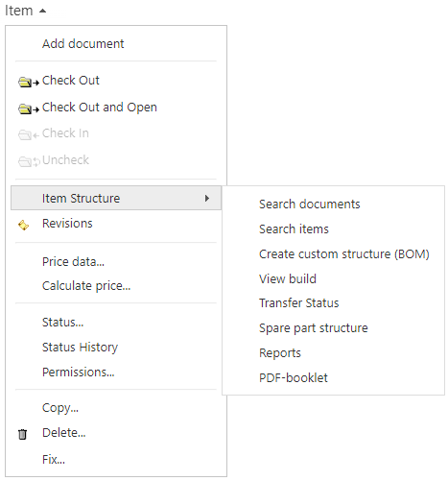Image resolution: width=448 pixels, height=481 pixels.
Task: Select Status History entry
Action: click(80, 348)
